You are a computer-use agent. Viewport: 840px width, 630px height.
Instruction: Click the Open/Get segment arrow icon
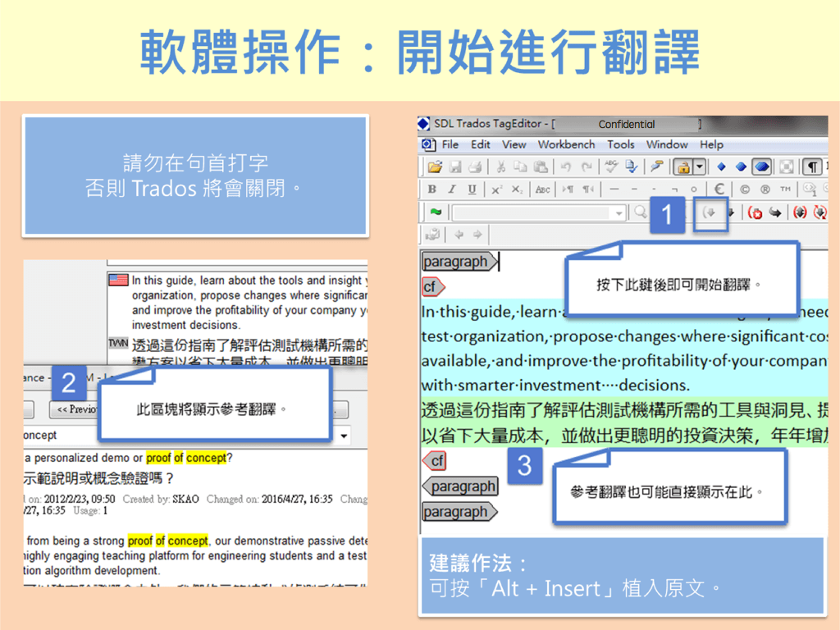pyautogui.click(x=710, y=212)
